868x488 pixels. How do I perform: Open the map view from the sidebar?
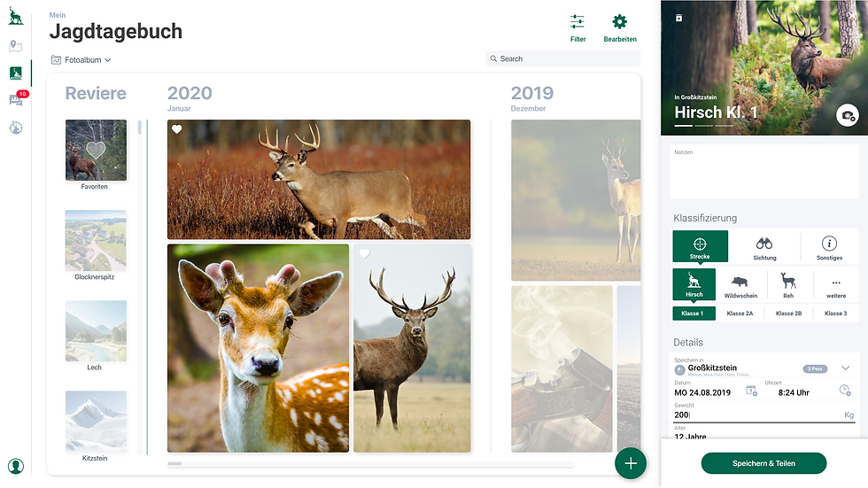pos(16,46)
